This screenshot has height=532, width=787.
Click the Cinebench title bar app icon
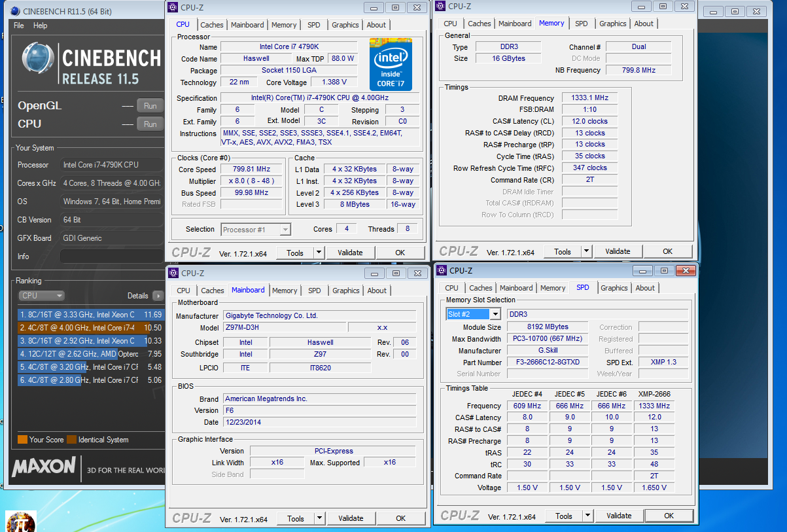(15, 11)
